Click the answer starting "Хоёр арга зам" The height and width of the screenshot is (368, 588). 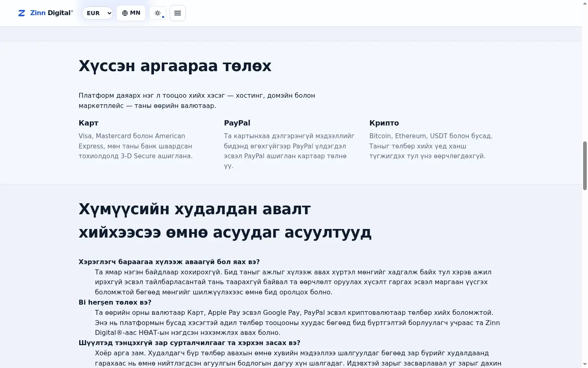click(x=298, y=358)
